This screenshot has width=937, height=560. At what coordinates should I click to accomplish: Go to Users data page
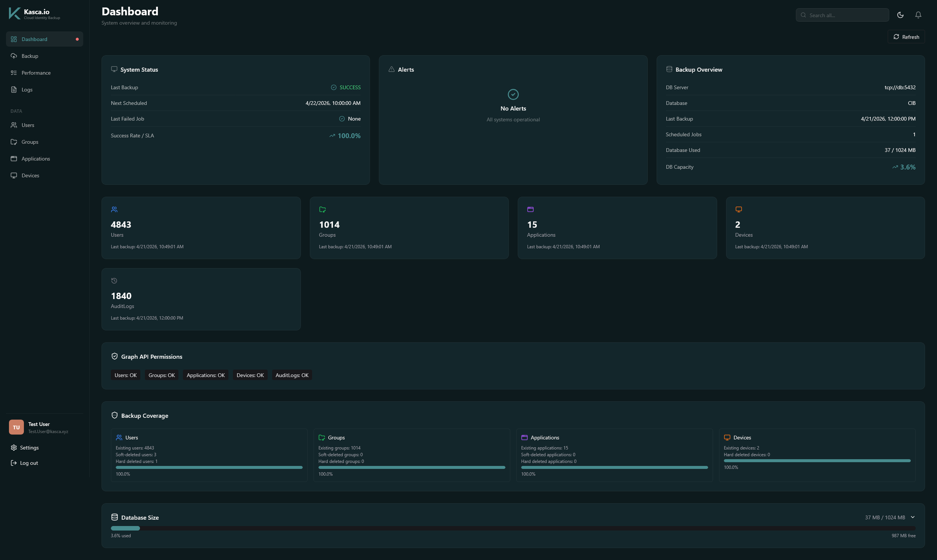click(45, 125)
